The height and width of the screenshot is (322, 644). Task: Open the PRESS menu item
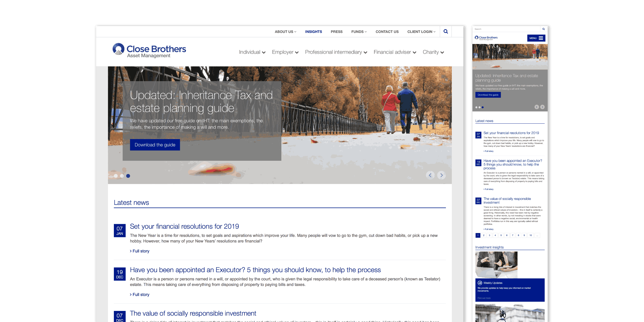pos(336,32)
